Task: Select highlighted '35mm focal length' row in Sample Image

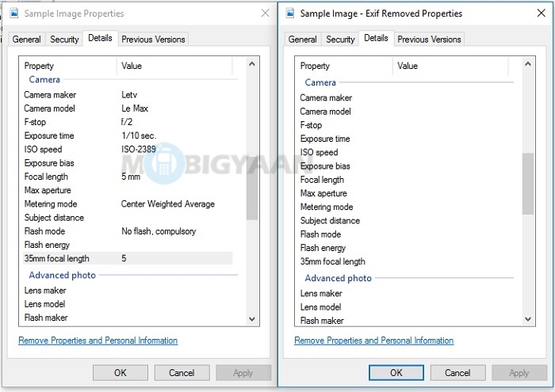Action: click(128, 258)
